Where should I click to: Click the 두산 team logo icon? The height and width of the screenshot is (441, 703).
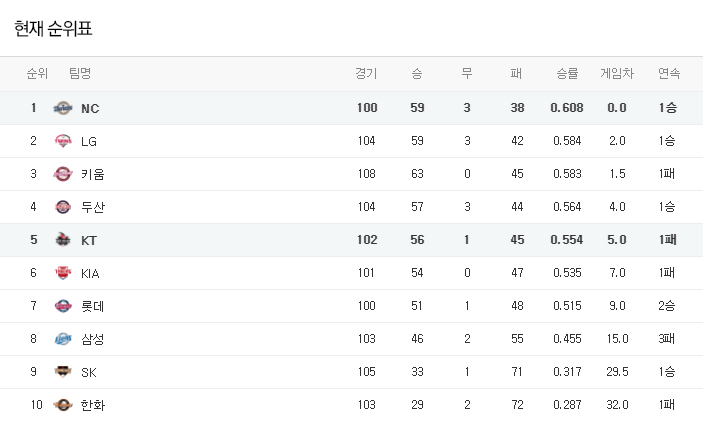63,207
